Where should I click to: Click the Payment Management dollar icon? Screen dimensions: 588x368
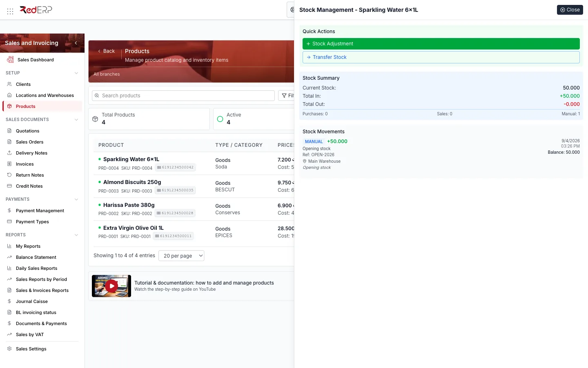click(9, 211)
